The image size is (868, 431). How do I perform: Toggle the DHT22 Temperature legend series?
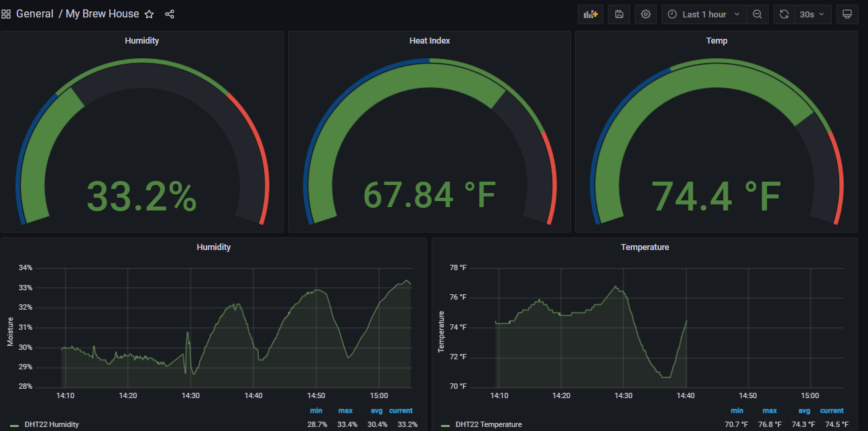(488, 424)
